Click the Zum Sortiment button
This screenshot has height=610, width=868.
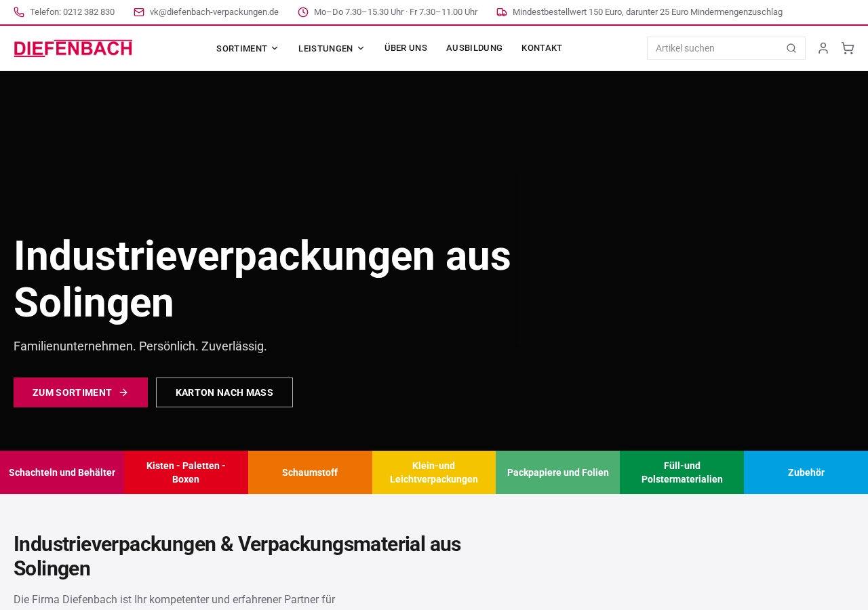(x=81, y=392)
